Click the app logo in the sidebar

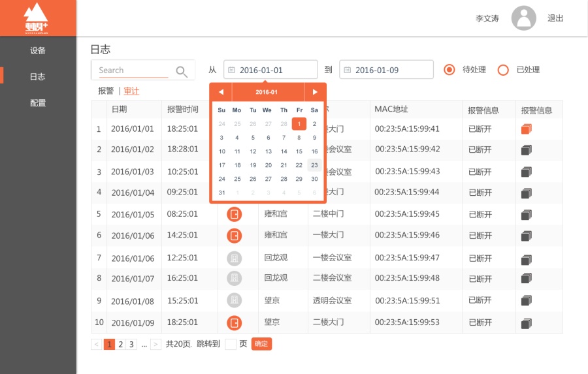[37, 18]
